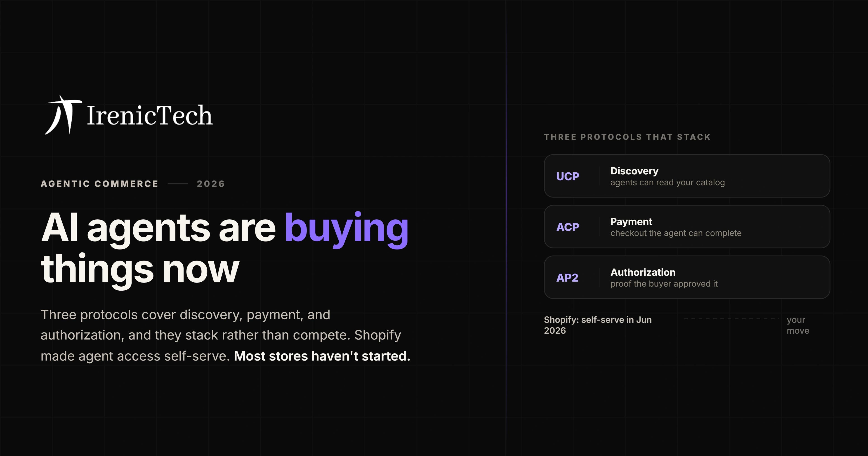Click "THREE PROTOCOLS THAT STACK" heading

point(627,137)
